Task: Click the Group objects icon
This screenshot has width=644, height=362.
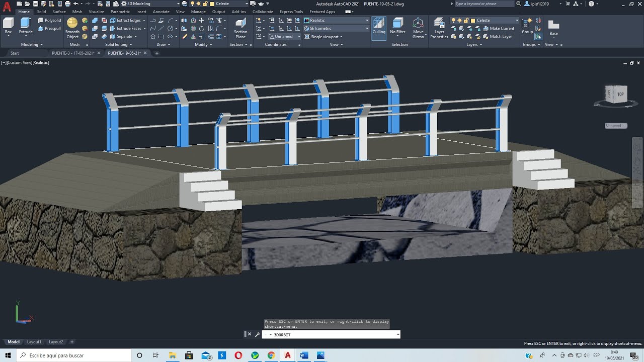Action: [x=527, y=26]
